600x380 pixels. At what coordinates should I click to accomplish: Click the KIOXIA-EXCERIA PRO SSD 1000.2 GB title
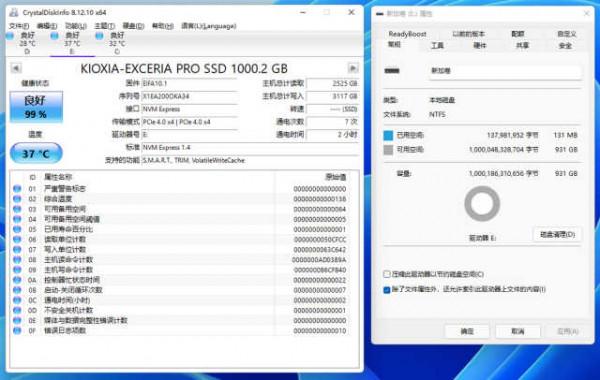tap(184, 68)
